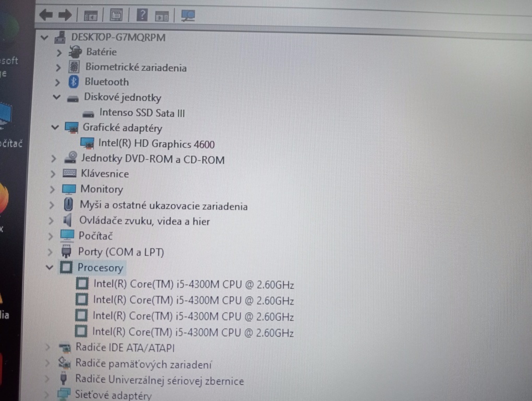Viewport: 532px width, 401px height.
Task: Select the third i5-4300M CPU entry
Action: (x=193, y=316)
